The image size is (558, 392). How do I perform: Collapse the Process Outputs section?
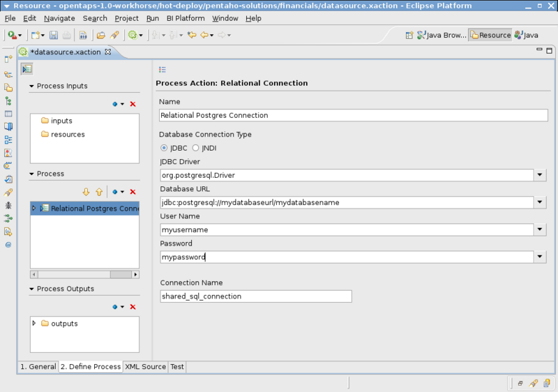pyautogui.click(x=31, y=289)
